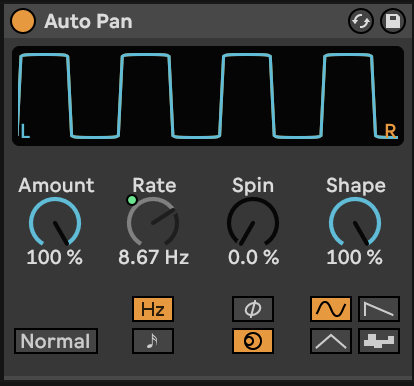Click the green automation dot on Rate

coord(132,200)
